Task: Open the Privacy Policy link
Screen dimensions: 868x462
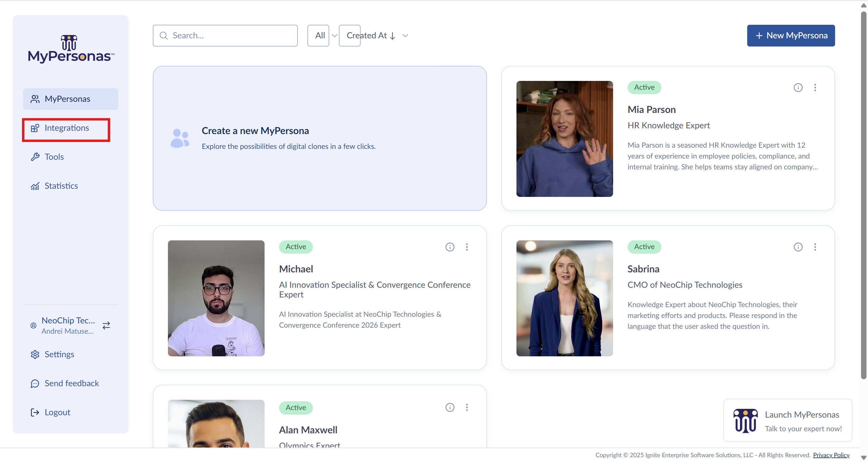Action: tap(831, 455)
